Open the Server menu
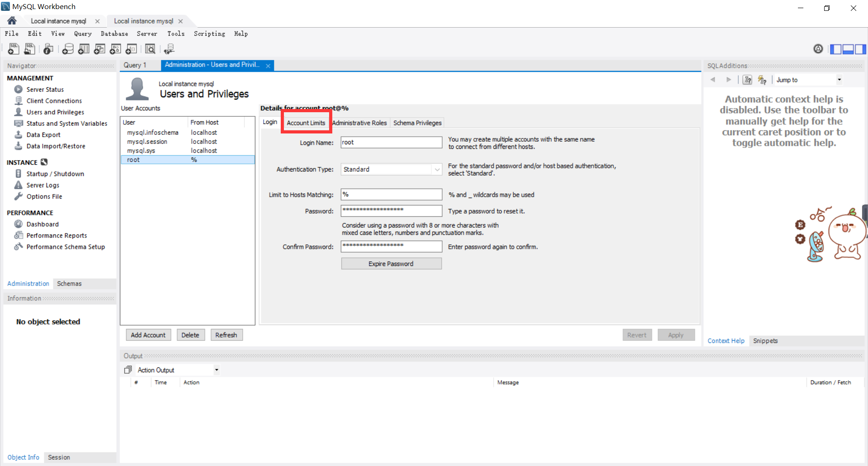The width and height of the screenshot is (868, 466). (x=147, y=33)
